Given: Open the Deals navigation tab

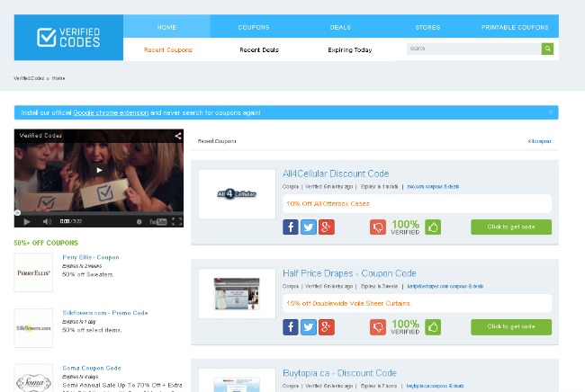Looking at the screenshot, I should [340, 27].
